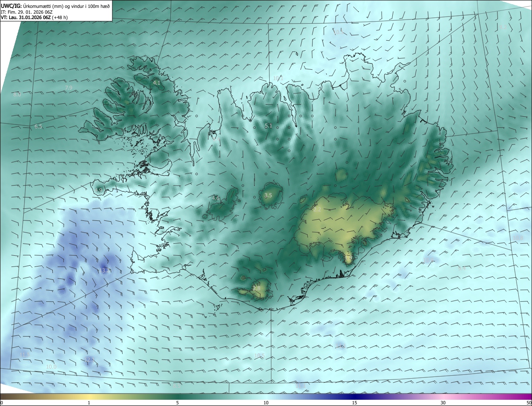Image resolution: width=532 pixels, height=406 pixels.
Task: Click the 4.6 value label on the map
Action: click(x=216, y=198)
